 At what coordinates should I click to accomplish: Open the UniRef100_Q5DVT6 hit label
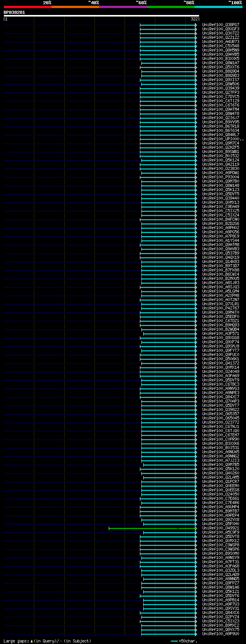[221, 596]
